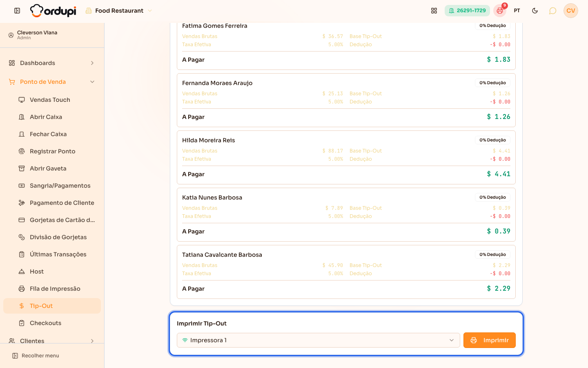Open Checkouts page

52,323
